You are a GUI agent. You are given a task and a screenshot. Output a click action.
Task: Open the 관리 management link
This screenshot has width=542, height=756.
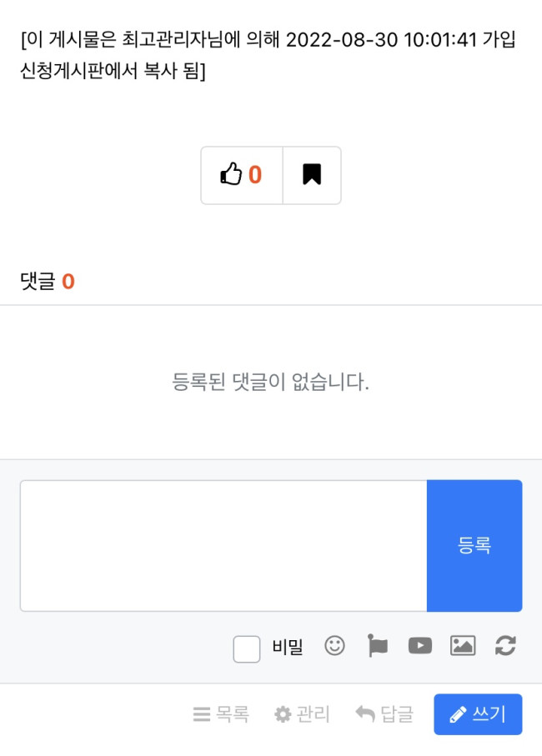302,714
